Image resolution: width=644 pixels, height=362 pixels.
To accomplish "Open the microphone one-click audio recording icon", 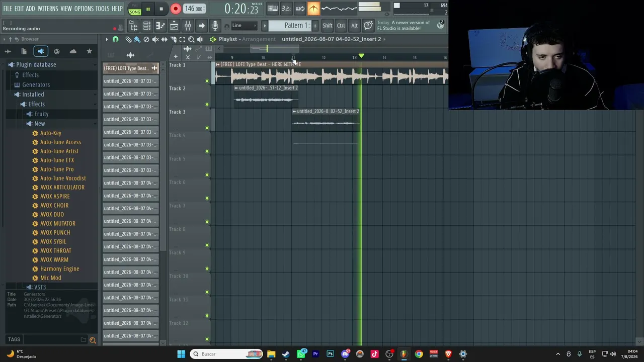I will click(x=215, y=26).
